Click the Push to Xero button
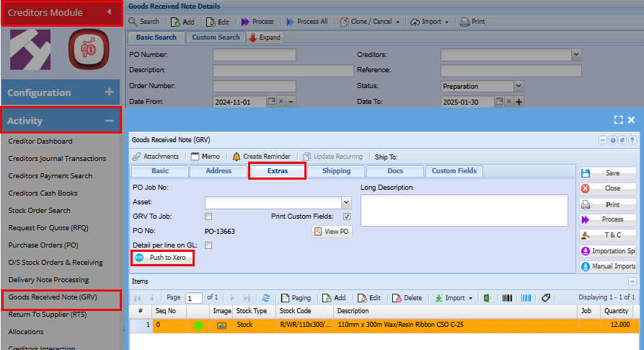 pyautogui.click(x=162, y=258)
